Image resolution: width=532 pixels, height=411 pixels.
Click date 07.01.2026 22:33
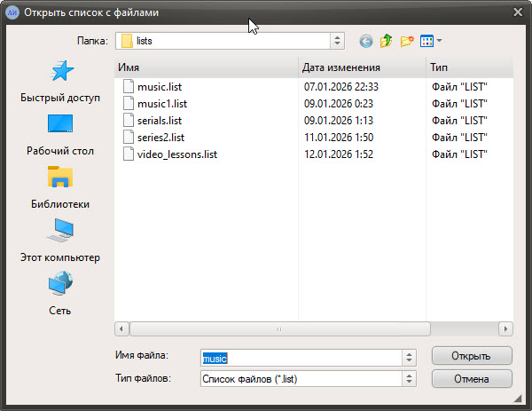(341, 87)
